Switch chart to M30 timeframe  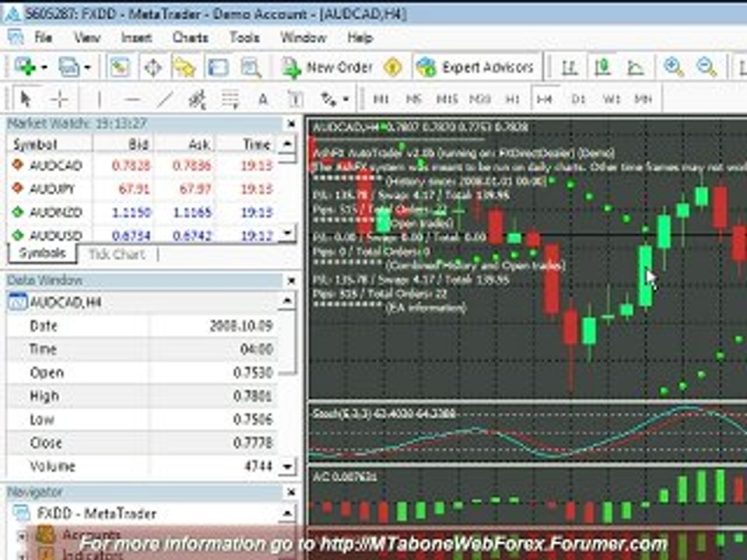coord(480,99)
